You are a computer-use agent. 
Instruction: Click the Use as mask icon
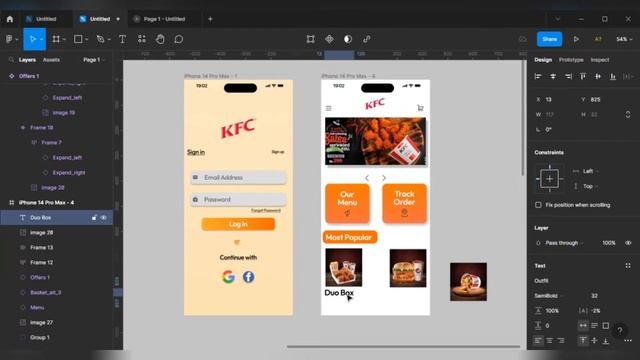348,39
